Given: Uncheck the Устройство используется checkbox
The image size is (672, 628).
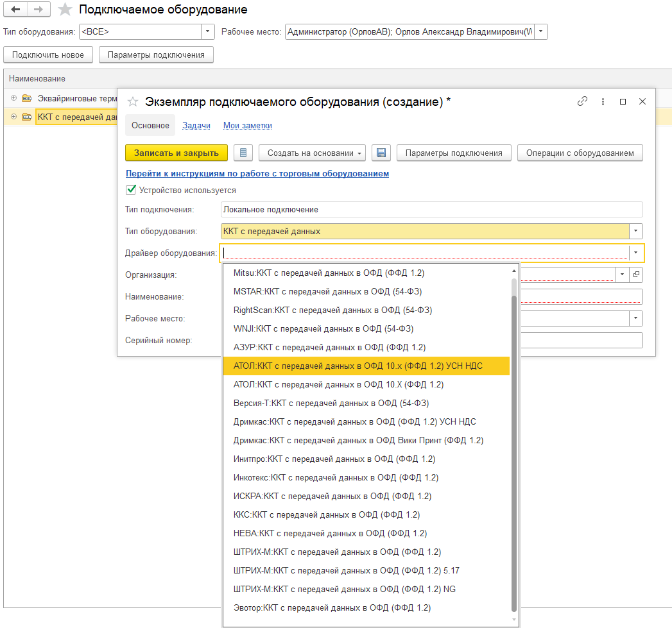Looking at the screenshot, I should tap(131, 190).
